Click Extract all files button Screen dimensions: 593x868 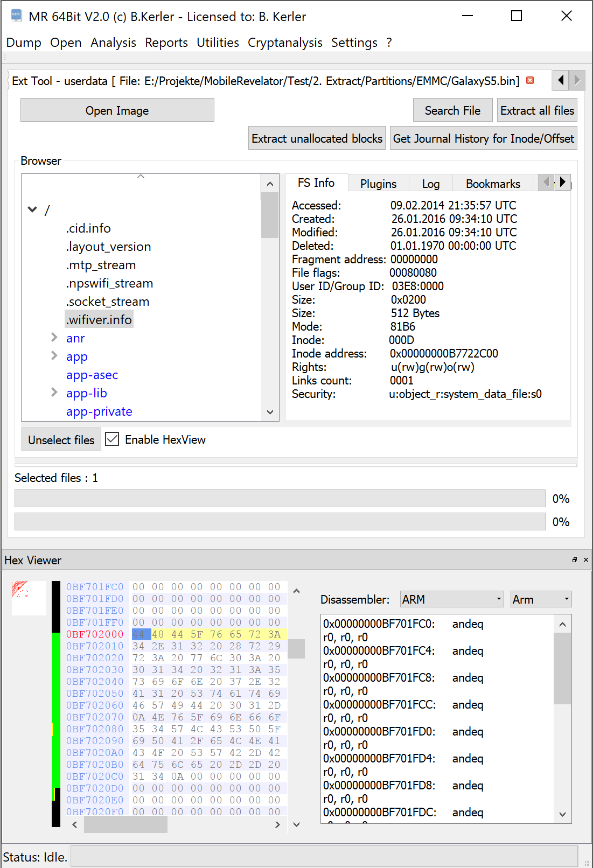(537, 110)
